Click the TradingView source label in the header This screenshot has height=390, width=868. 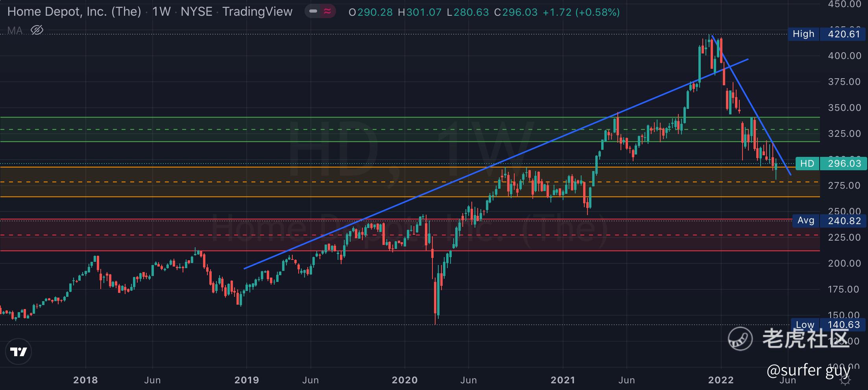click(x=257, y=12)
